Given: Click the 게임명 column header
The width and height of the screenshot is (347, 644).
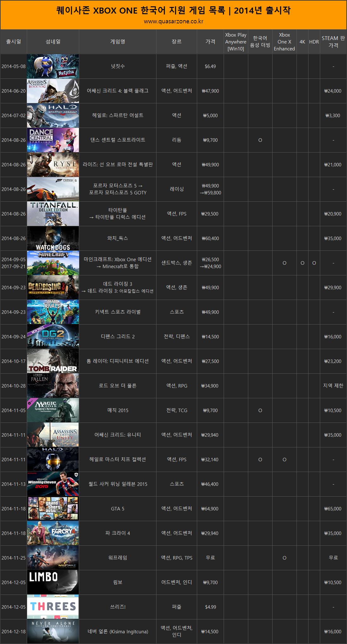Looking at the screenshot, I should tap(118, 42).
